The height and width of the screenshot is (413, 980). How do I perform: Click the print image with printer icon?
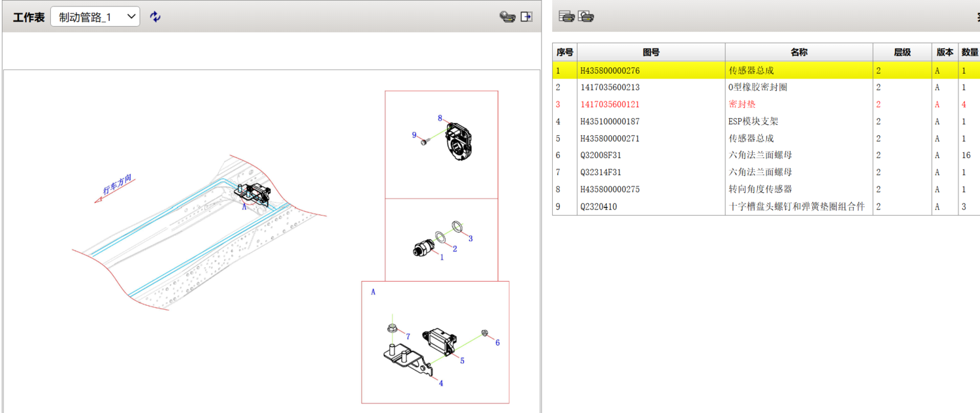(x=586, y=17)
